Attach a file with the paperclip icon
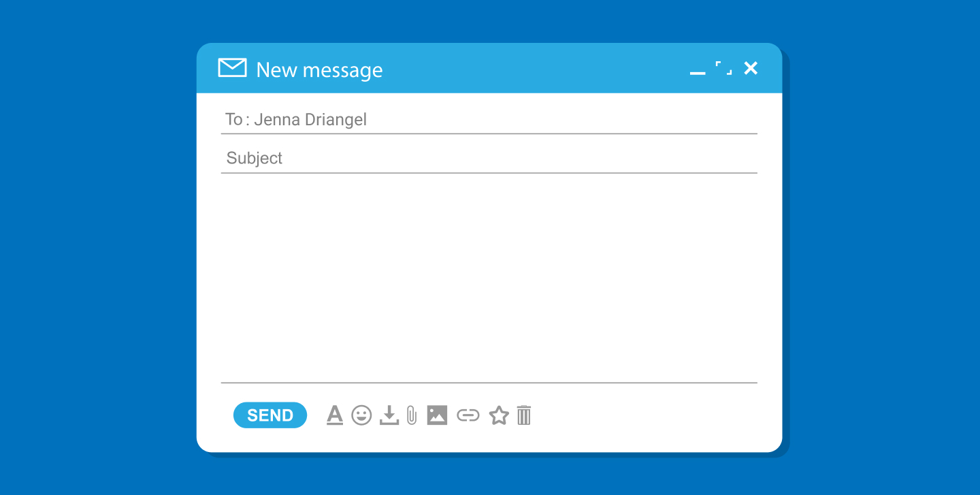 [x=411, y=415]
